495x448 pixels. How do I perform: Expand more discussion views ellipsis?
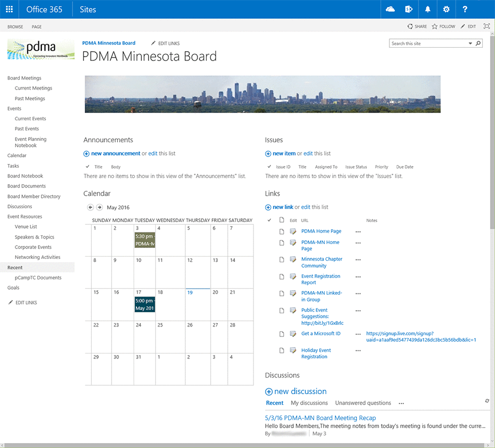(401, 403)
